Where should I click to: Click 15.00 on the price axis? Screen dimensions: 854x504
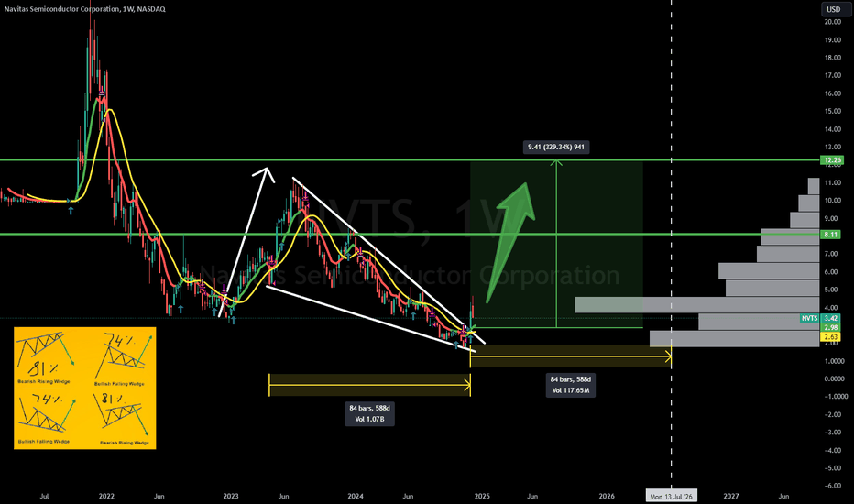click(x=832, y=111)
